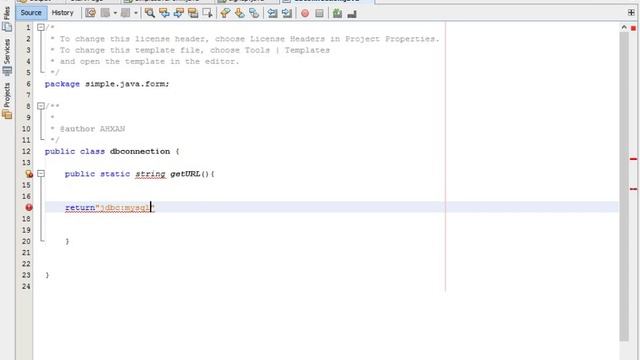
Task: Stop macro recording square icon
Action: pyautogui.click(x=319, y=13)
